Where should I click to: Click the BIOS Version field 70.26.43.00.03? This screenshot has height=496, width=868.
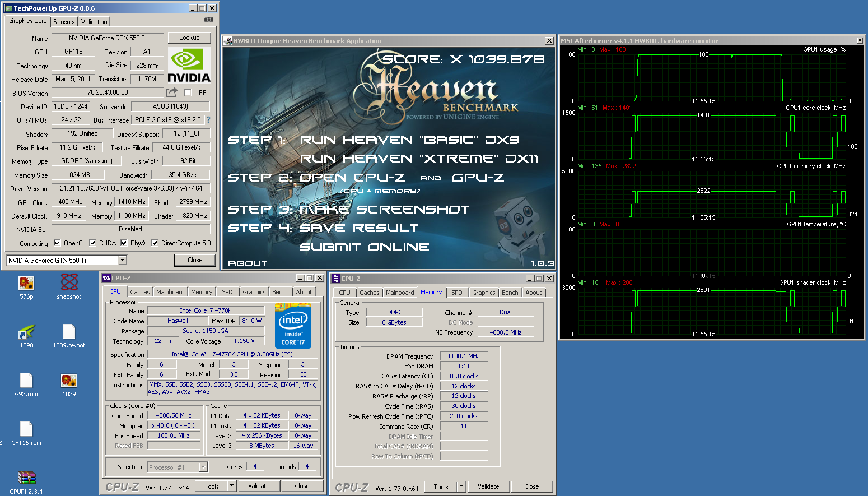click(108, 92)
